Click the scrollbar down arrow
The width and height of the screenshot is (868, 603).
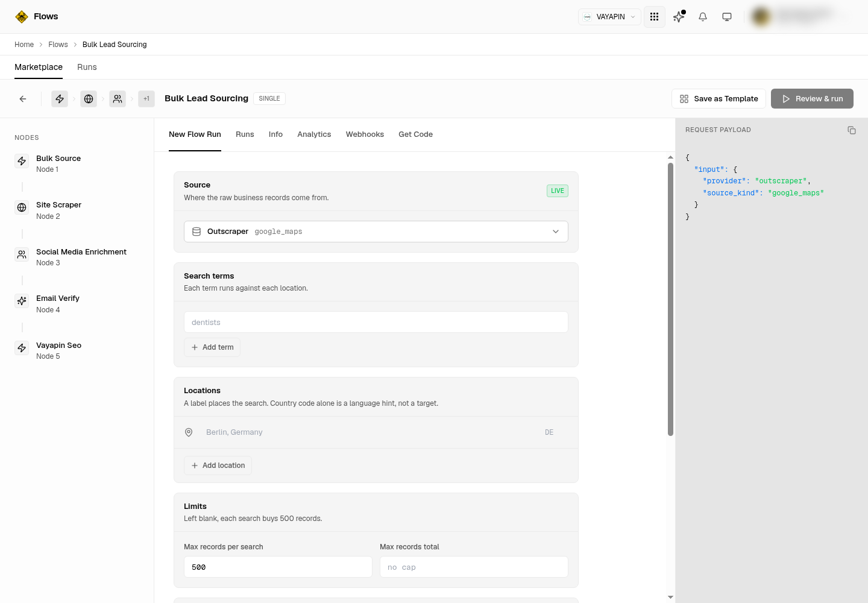[x=670, y=597]
